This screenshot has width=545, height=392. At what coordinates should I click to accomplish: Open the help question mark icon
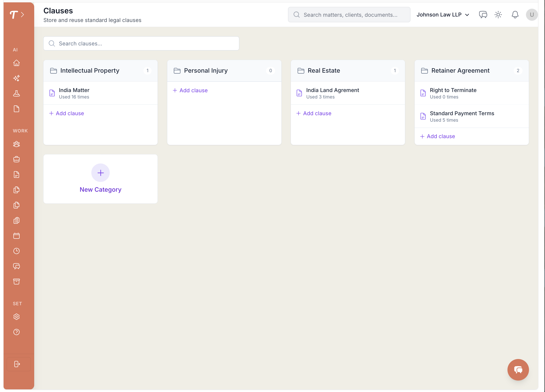(x=16, y=332)
